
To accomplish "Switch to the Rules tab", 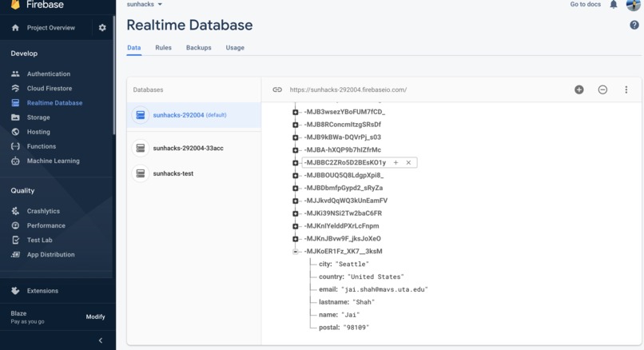I will click(x=164, y=48).
